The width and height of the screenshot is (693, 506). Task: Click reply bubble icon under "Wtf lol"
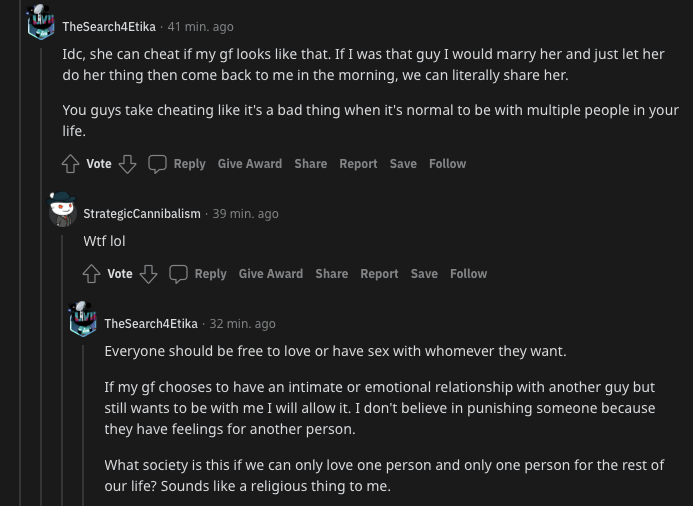(179, 274)
